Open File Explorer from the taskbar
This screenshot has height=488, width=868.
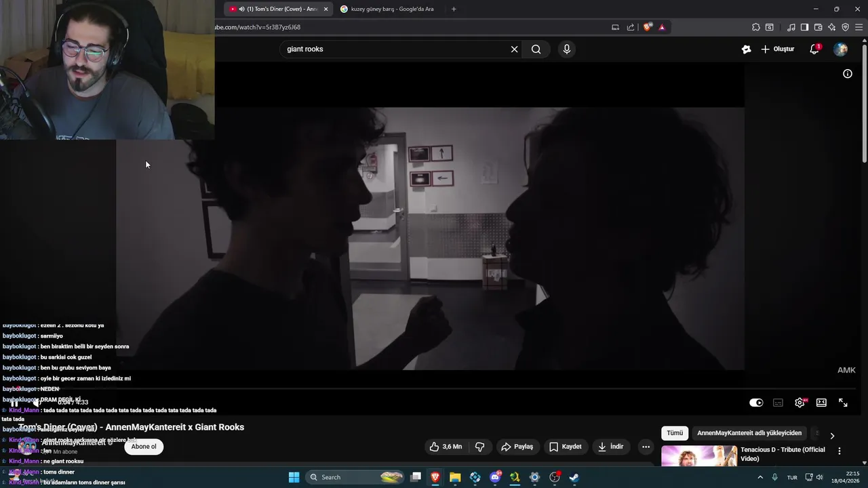(x=455, y=477)
